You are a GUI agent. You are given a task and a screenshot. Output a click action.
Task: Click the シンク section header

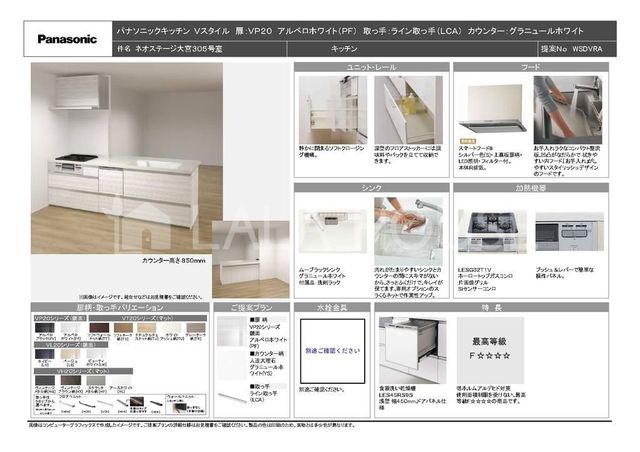pyautogui.click(x=371, y=187)
